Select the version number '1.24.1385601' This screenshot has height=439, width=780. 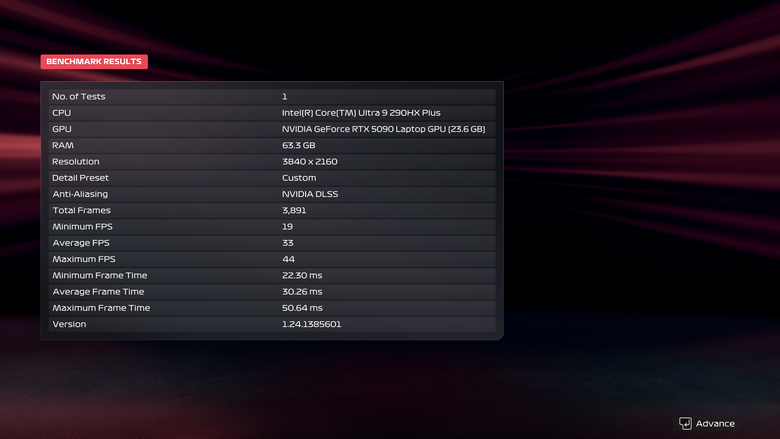tap(311, 324)
